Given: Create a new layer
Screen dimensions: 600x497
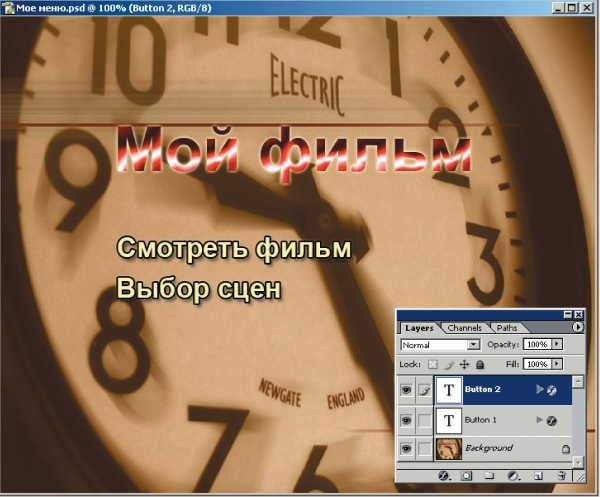Looking at the screenshot, I should 538,476.
